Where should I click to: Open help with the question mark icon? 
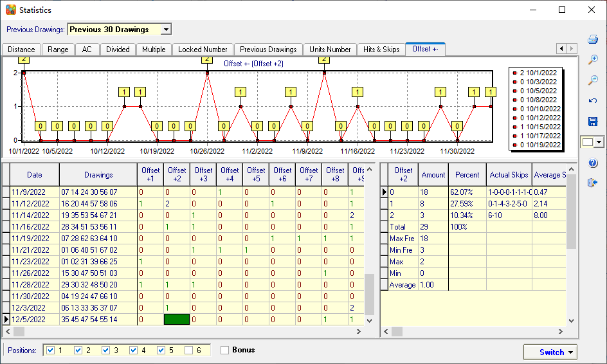[x=593, y=163]
